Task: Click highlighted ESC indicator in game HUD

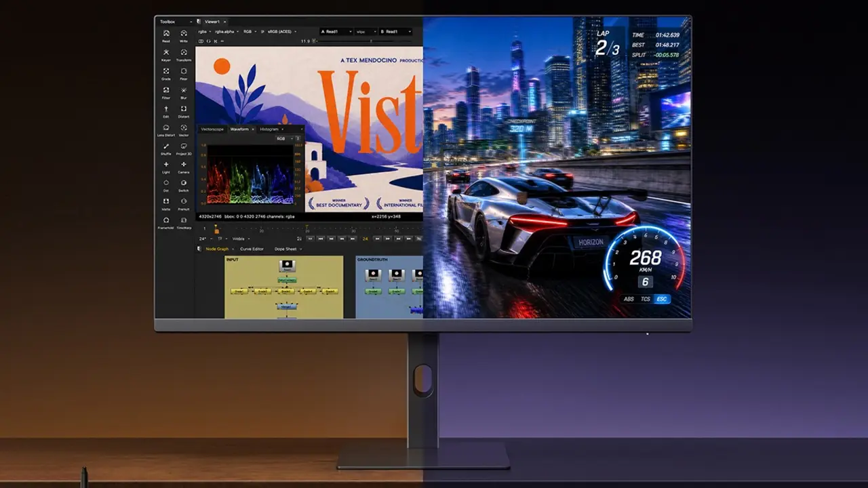Action: tap(662, 299)
